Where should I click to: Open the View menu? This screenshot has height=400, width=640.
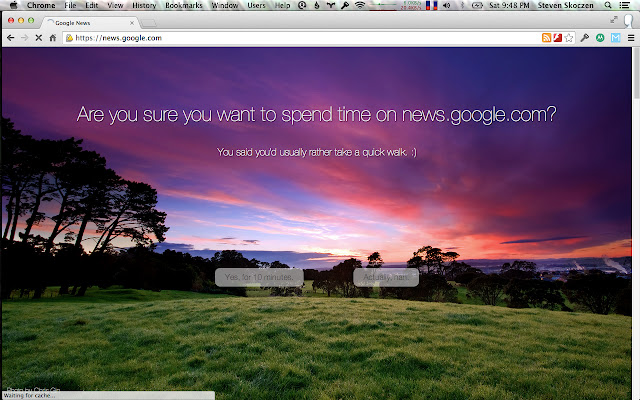click(x=115, y=5)
